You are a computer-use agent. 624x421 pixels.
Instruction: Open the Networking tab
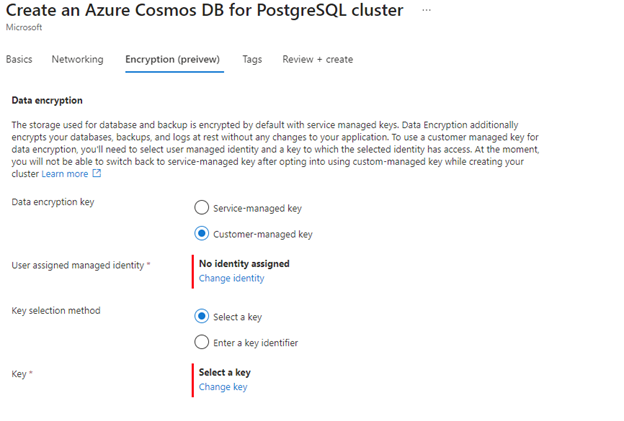coord(77,59)
